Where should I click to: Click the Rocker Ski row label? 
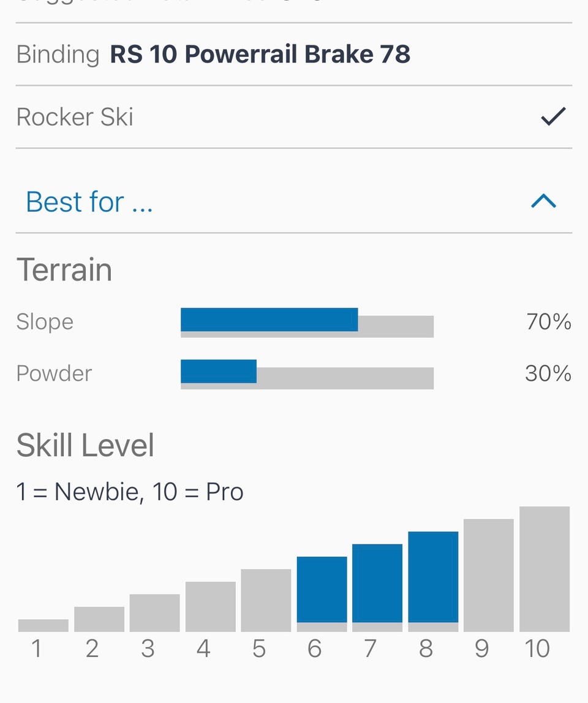(x=75, y=117)
